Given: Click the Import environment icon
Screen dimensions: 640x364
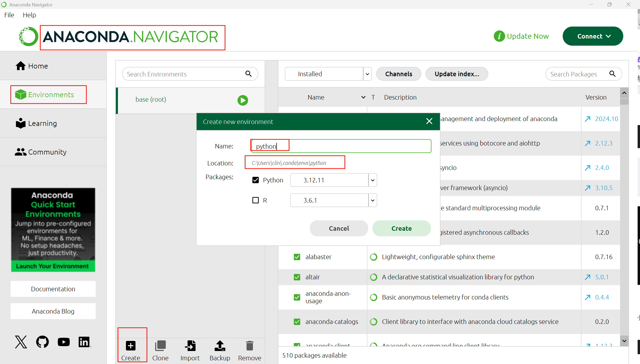Looking at the screenshot, I should pos(190,346).
